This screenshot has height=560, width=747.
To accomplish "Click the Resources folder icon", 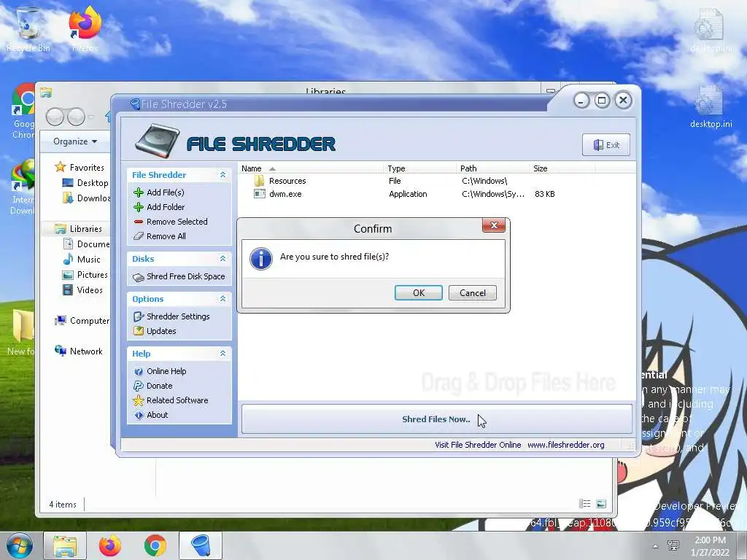I will point(260,181).
